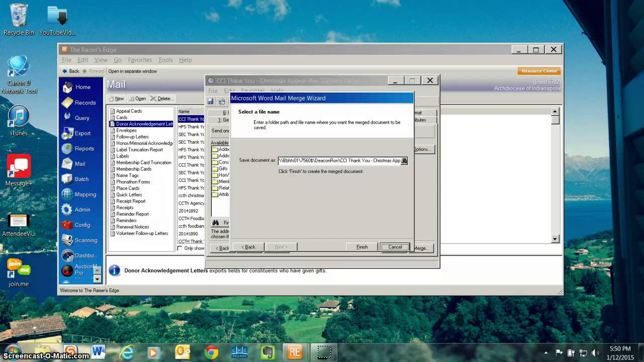
Task: Click the volume icon in system tray
Action: coord(595,352)
